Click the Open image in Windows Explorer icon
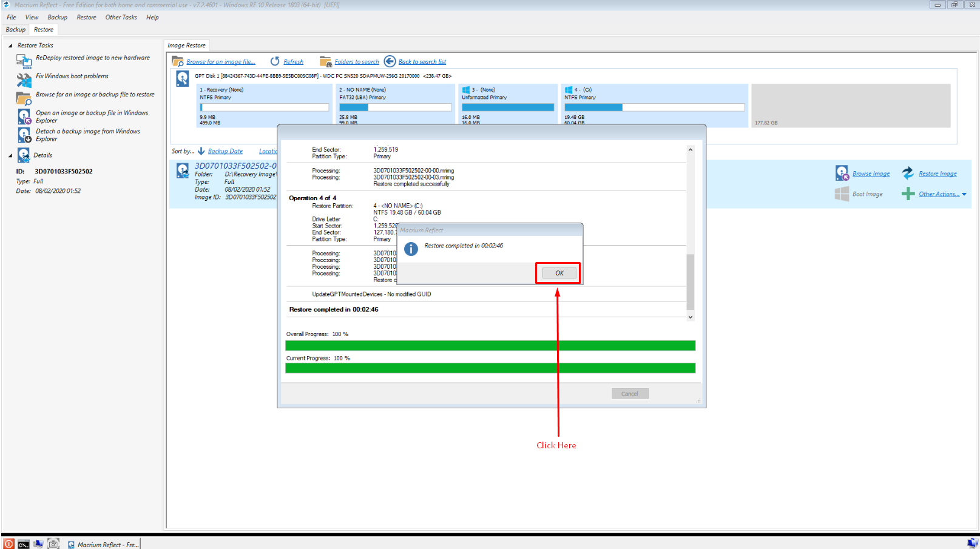 point(24,116)
